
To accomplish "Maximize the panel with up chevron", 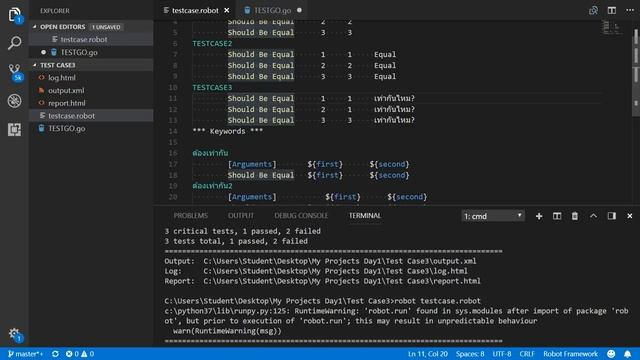I will pyautogui.click(x=593, y=216).
